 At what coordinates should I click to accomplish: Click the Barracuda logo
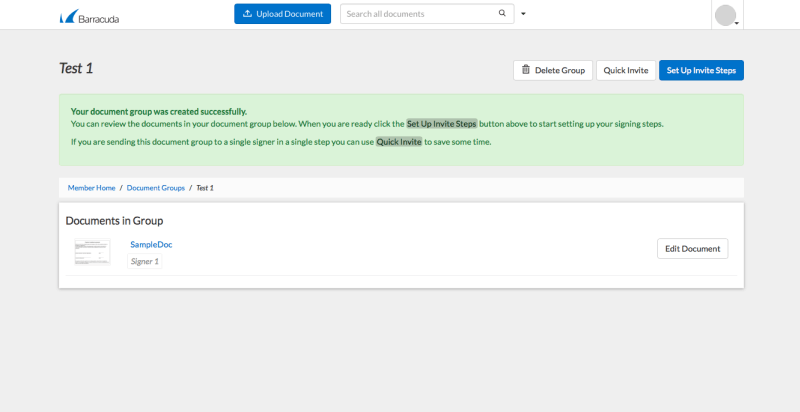(x=89, y=16)
